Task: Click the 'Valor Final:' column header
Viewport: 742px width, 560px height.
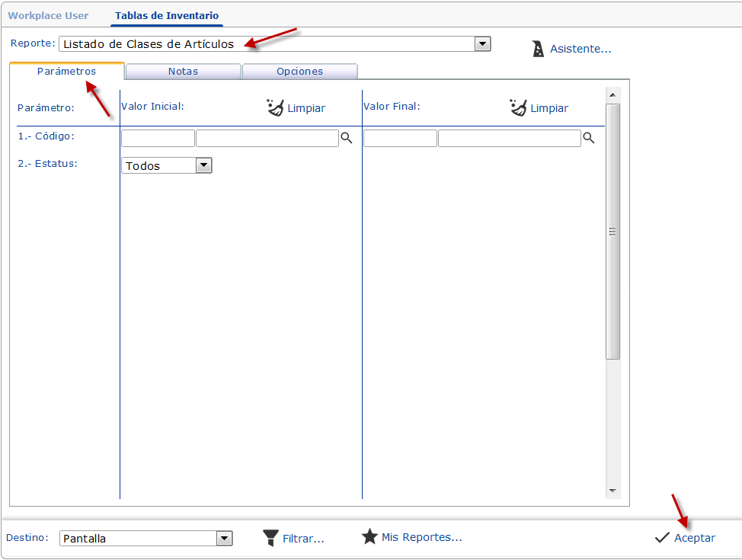Action: click(392, 107)
